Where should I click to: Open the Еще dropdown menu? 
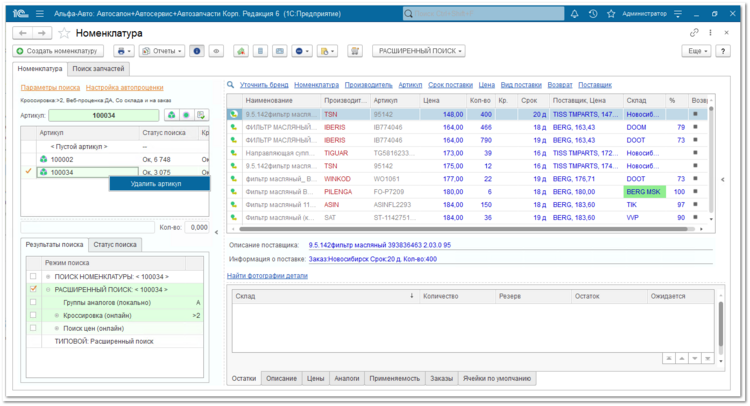pos(697,51)
